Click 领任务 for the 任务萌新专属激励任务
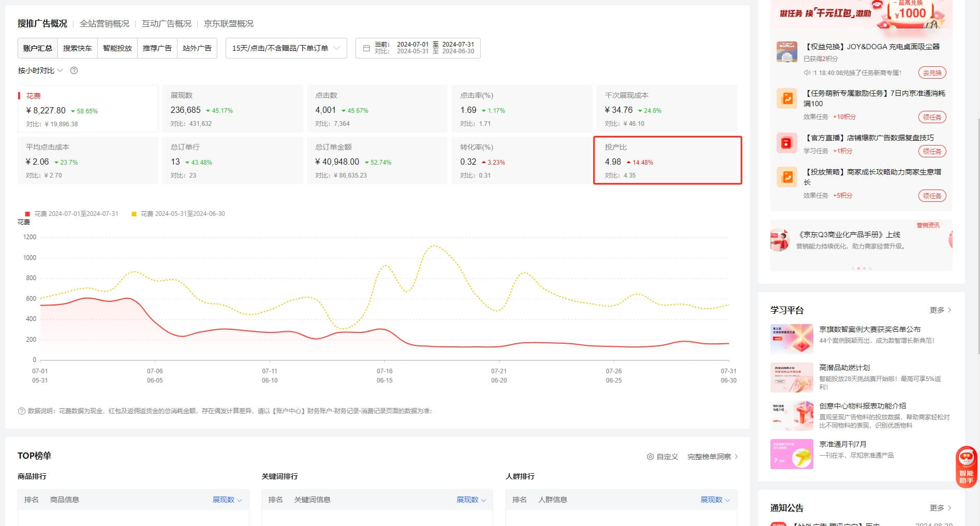The height and width of the screenshot is (526, 980). (x=932, y=117)
